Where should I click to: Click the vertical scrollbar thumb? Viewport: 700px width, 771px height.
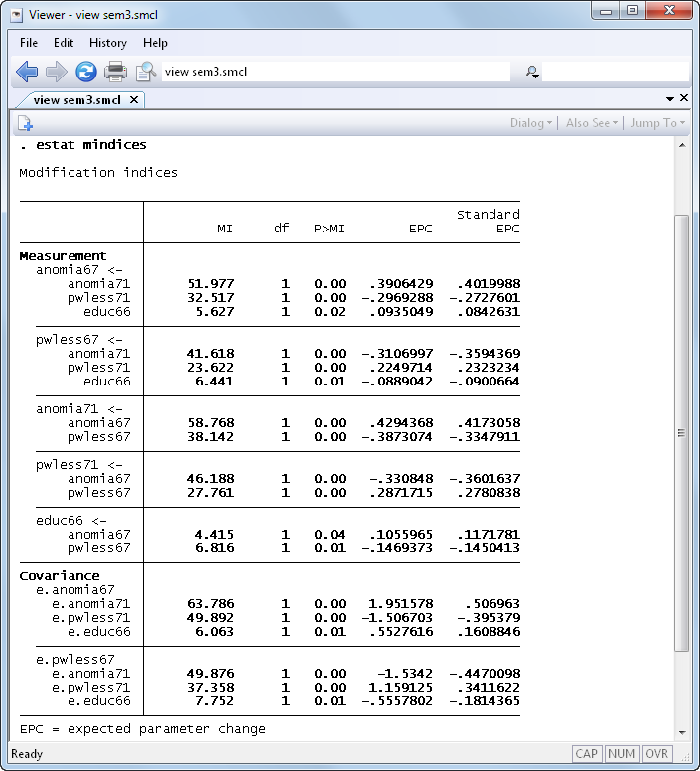click(681, 433)
